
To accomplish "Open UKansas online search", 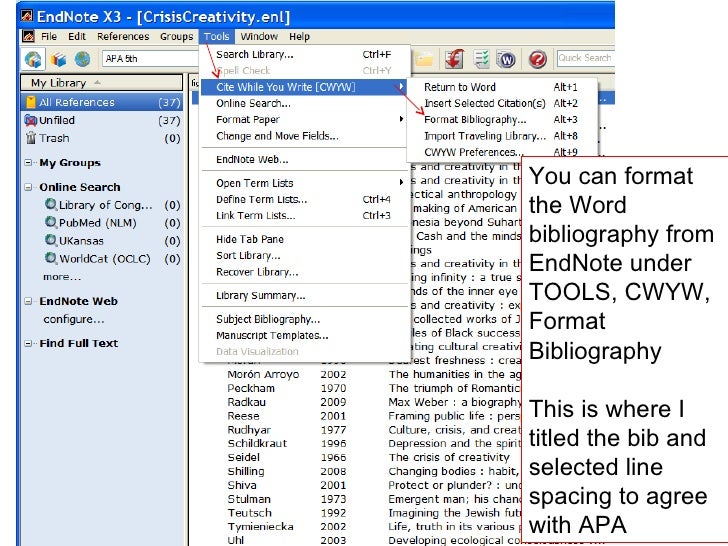I will (81, 241).
